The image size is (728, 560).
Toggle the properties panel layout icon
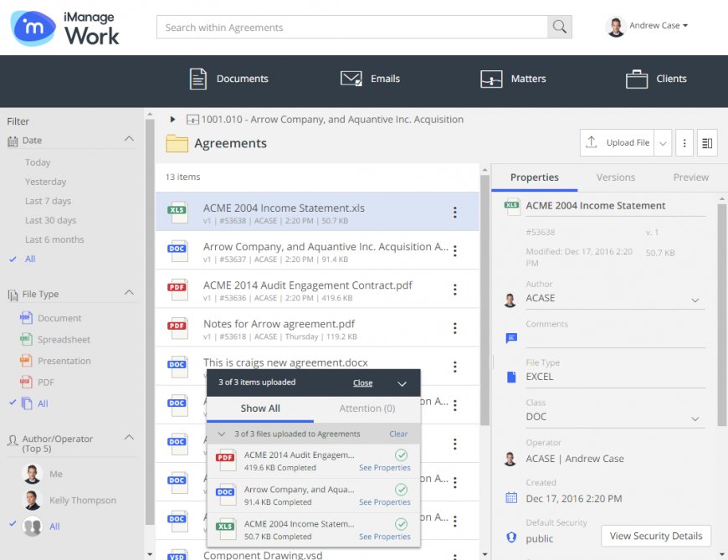[x=707, y=143]
